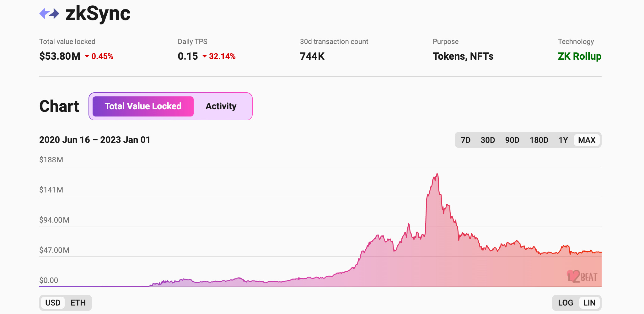644x314 pixels.
Task: Set chart range to 30D
Action: coord(488,140)
